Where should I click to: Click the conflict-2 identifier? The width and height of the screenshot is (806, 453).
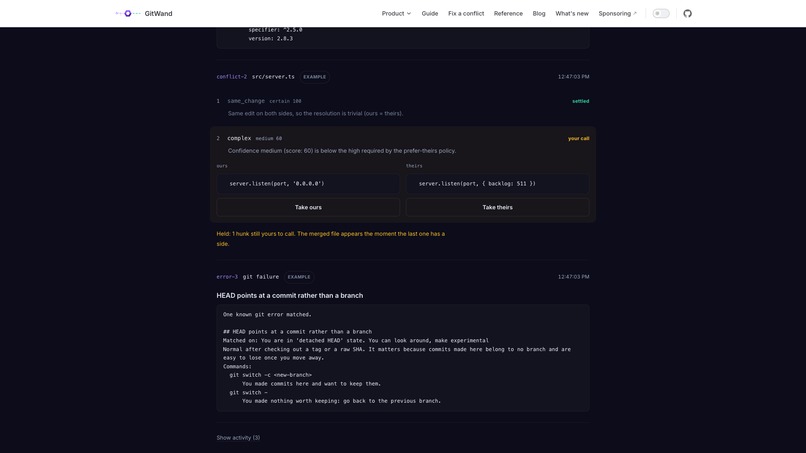(x=231, y=77)
